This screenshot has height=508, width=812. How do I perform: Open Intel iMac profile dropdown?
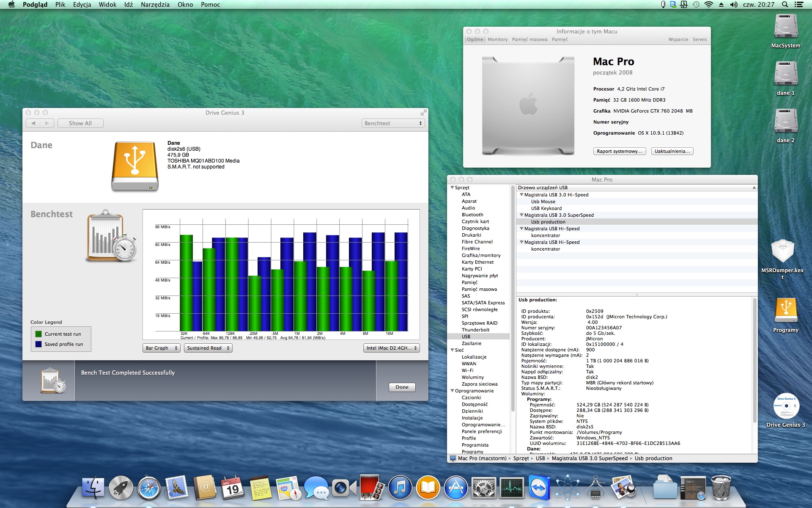pos(391,348)
